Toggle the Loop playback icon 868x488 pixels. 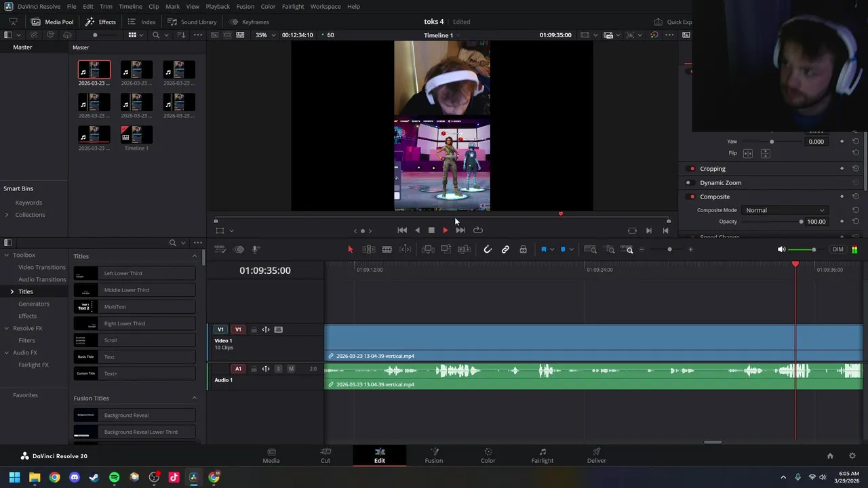tap(478, 230)
